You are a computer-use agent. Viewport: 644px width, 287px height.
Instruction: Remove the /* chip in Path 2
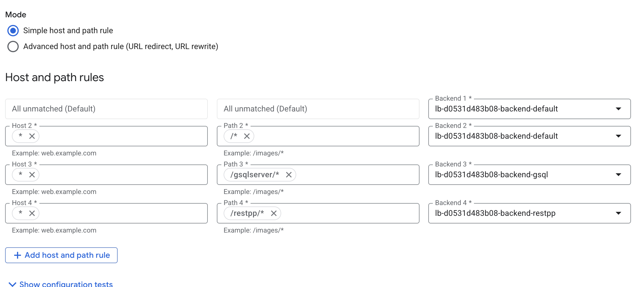coord(247,136)
